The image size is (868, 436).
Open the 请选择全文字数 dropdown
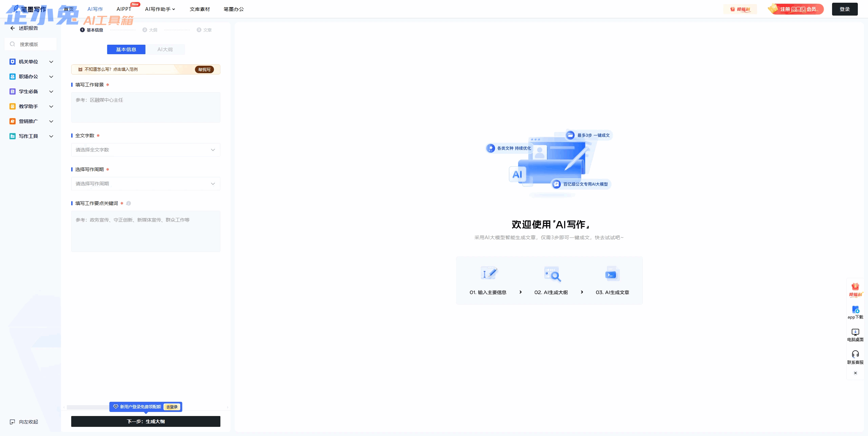click(x=146, y=150)
